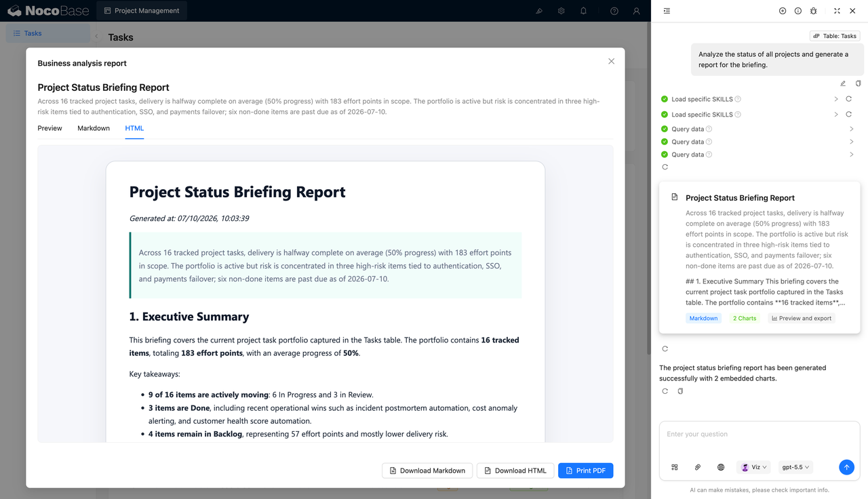868x499 pixels.
Task: Switch to the Markdown tab
Action: click(x=94, y=128)
